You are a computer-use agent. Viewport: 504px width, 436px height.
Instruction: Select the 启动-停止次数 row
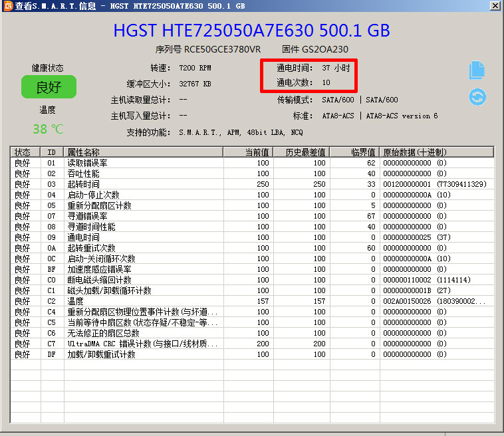pyautogui.click(x=252, y=195)
